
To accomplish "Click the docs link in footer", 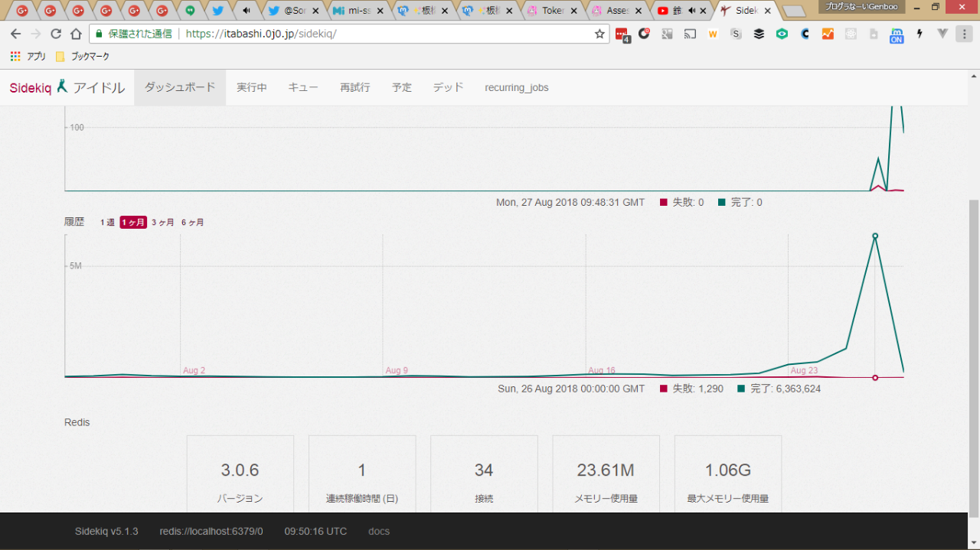I will [x=378, y=531].
